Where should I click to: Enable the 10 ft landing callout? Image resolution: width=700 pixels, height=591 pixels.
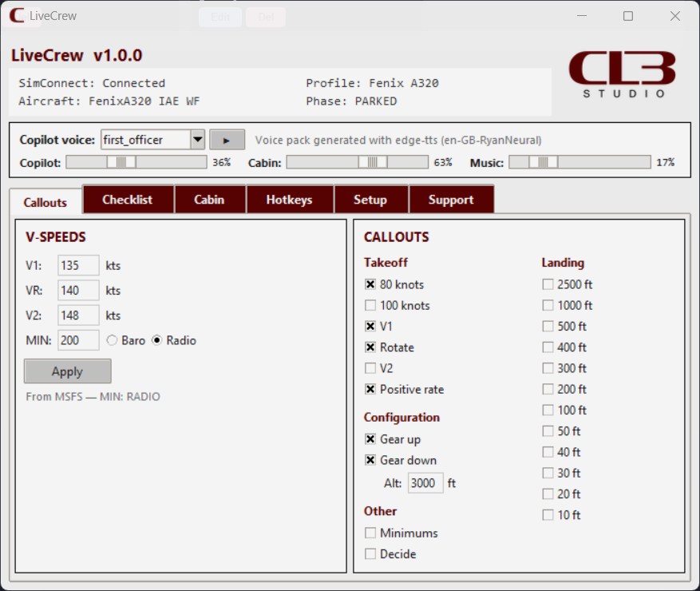(x=547, y=515)
